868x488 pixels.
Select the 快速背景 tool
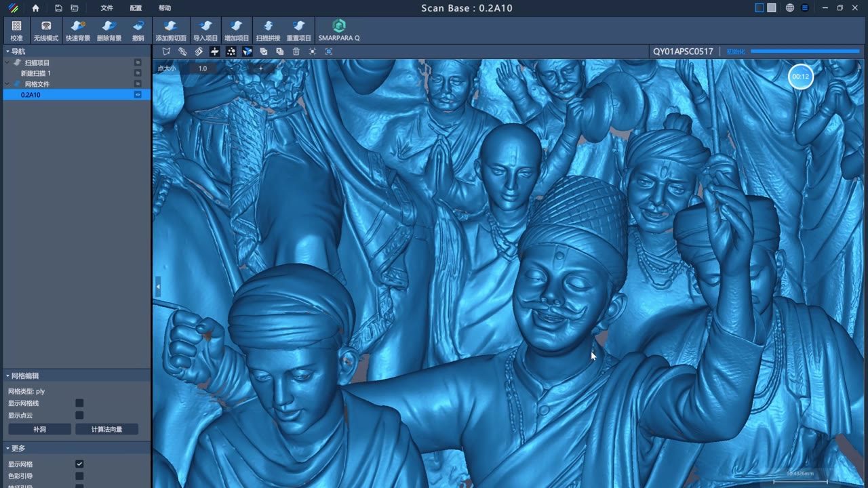[78, 30]
